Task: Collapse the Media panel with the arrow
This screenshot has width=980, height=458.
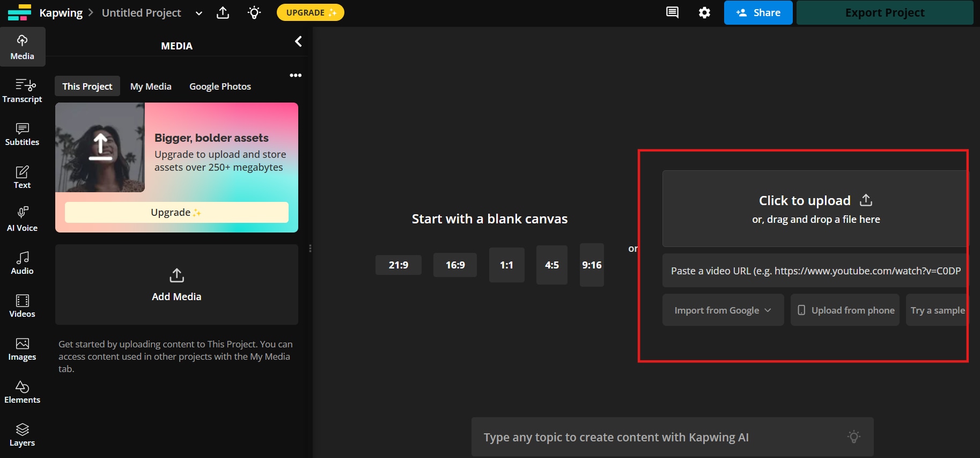Action: click(x=298, y=41)
